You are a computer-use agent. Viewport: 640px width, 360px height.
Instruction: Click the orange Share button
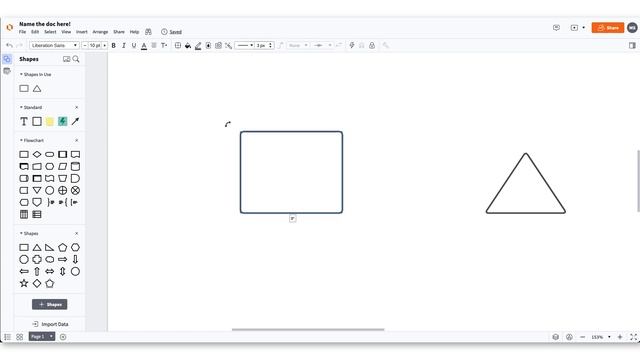point(608,28)
